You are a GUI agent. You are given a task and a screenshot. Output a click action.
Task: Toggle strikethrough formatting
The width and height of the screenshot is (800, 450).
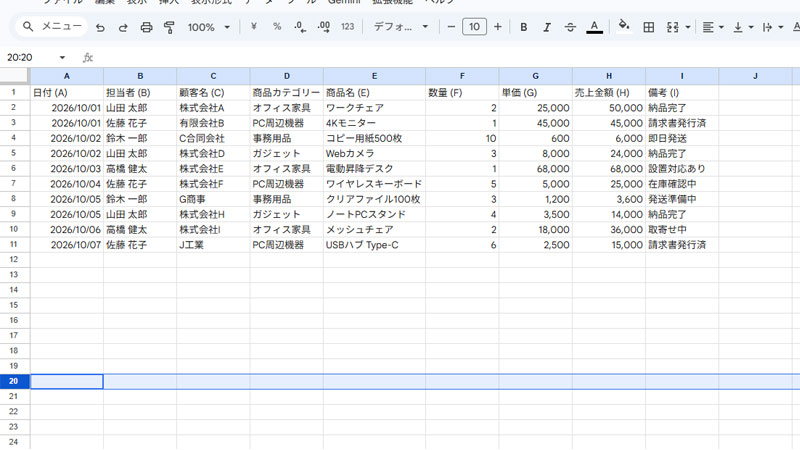pyautogui.click(x=570, y=27)
